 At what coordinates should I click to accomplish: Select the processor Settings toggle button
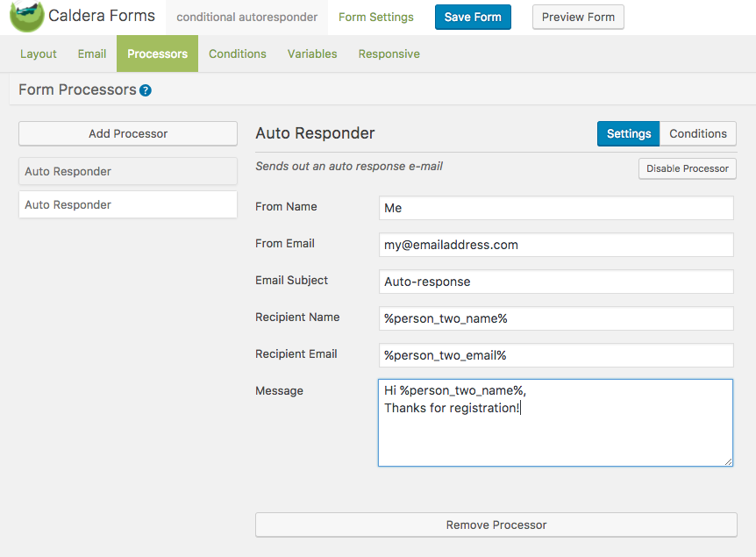point(629,133)
